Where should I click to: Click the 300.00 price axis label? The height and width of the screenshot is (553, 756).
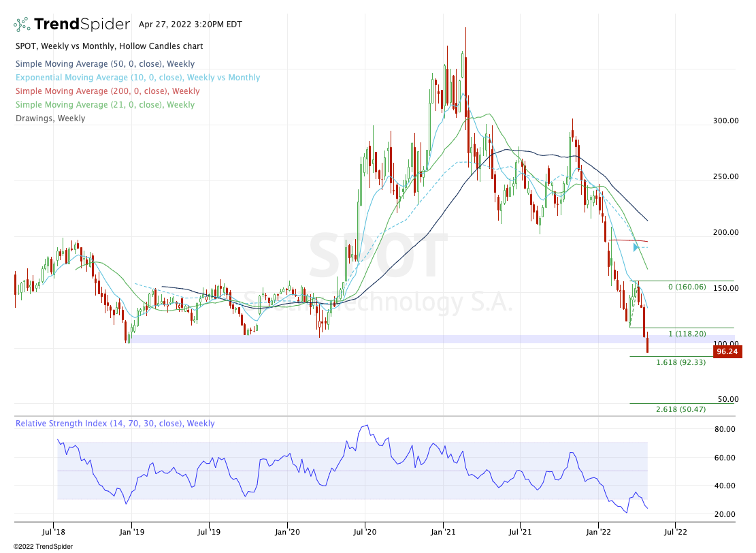point(725,121)
